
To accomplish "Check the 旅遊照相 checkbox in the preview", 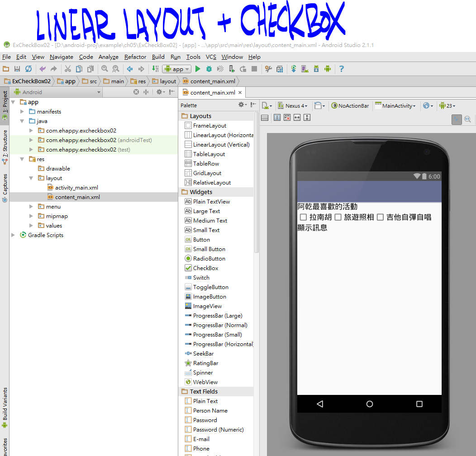I will click(337, 217).
